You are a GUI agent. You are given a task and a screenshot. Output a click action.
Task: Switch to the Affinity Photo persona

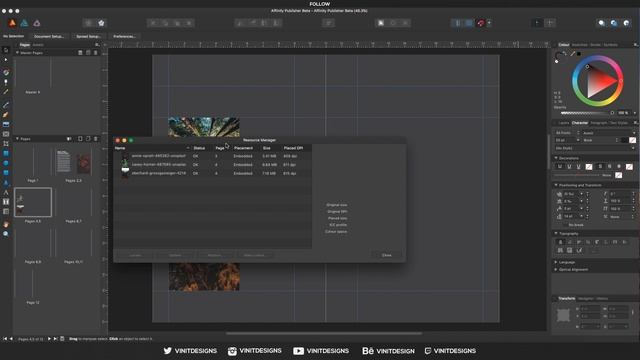click(37, 23)
